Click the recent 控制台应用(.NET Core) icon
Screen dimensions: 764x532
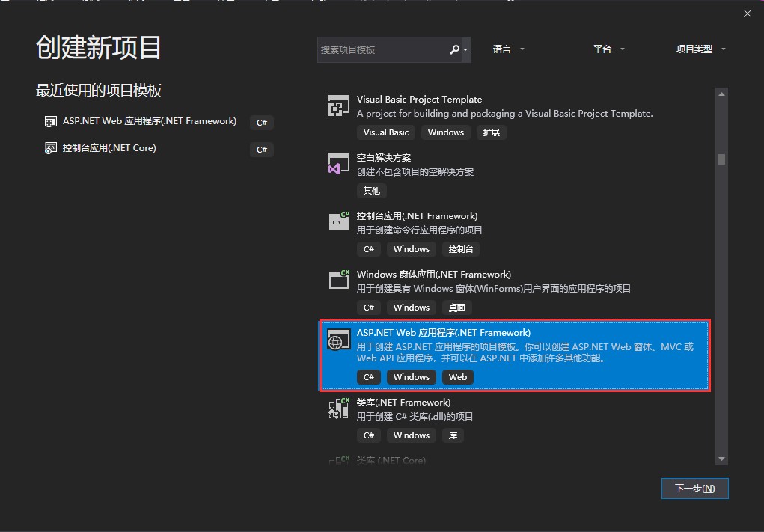[51, 148]
